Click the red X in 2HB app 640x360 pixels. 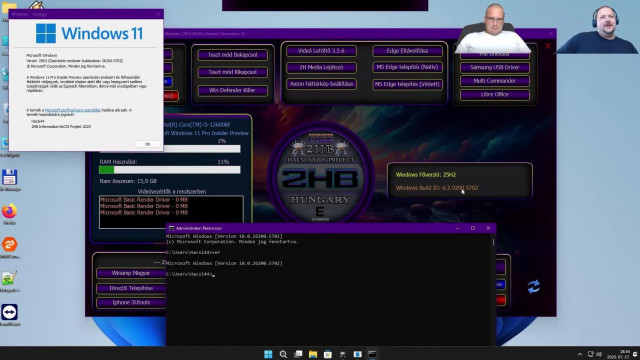point(548,46)
